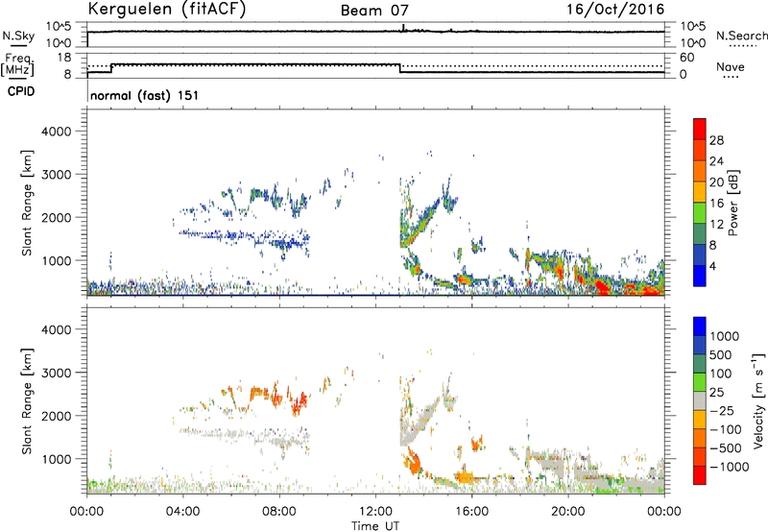Click the 12–16 dB light green power colorbar segment
This screenshot has width=768, height=532.
click(x=700, y=213)
